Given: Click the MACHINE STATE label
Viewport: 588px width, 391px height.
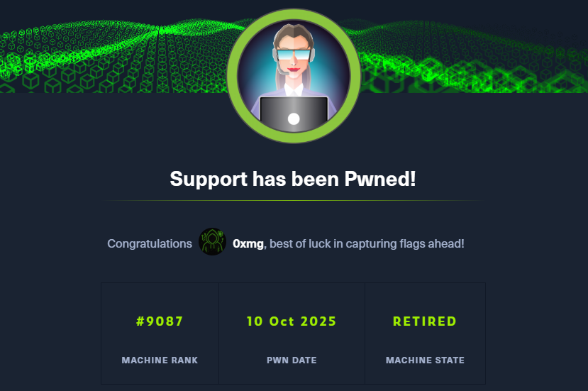Looking at the screenshot, I should click(x=426, y=360).
